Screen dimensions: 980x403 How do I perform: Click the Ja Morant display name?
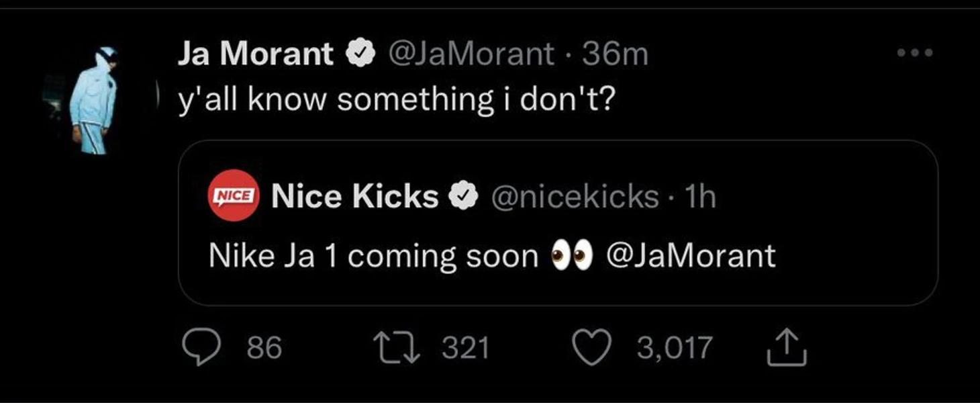pyautogui.click(x=255, y=54)
